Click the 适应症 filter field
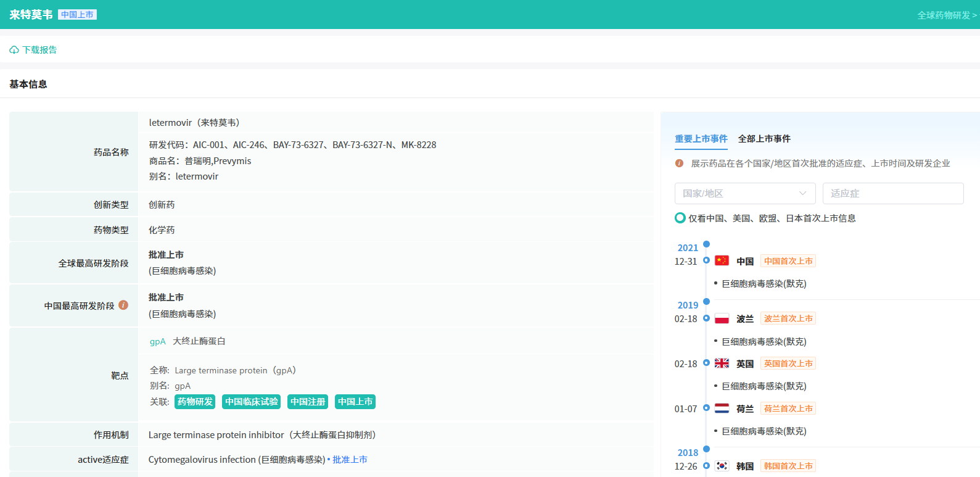The image size is (980, 477). (892, 193)
